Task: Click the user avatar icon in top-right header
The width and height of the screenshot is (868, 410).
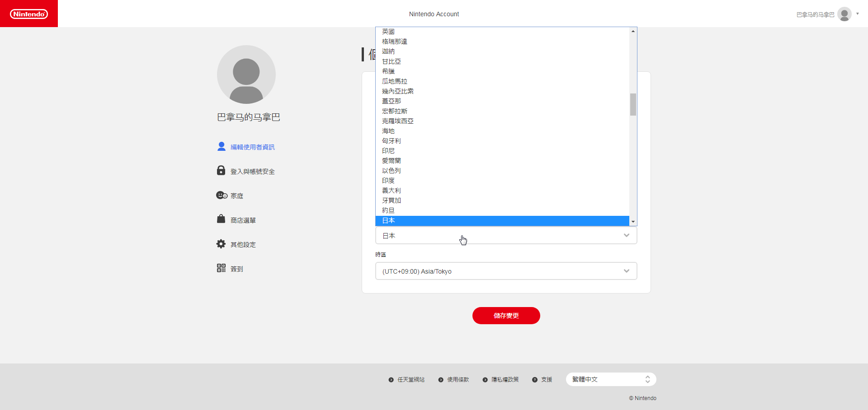Action: click(844, 14)
